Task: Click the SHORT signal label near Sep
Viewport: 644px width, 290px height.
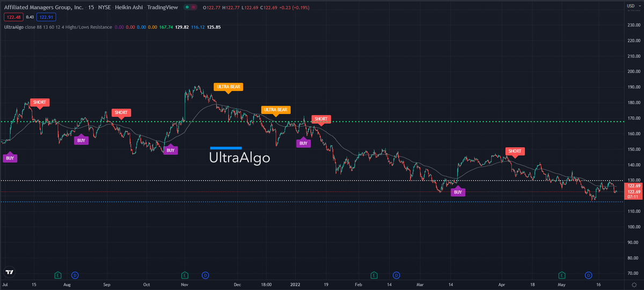Action: pos(121,113)
